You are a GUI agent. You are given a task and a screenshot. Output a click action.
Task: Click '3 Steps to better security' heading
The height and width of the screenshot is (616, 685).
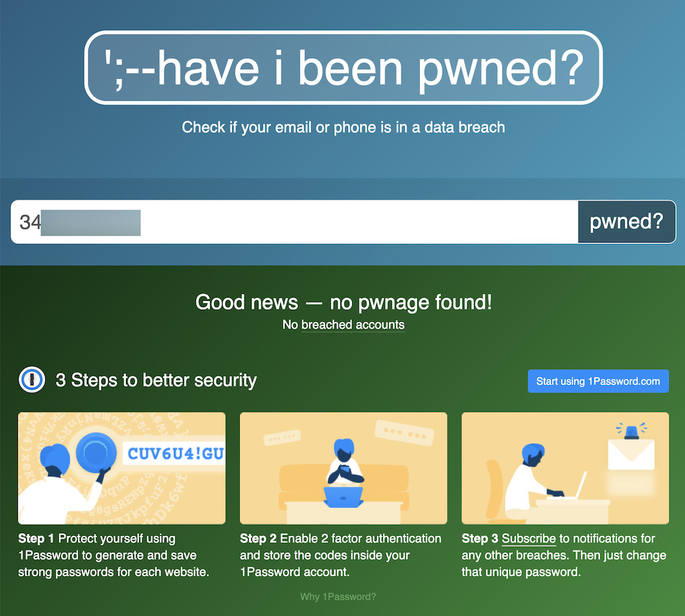(x=156, y=380)
